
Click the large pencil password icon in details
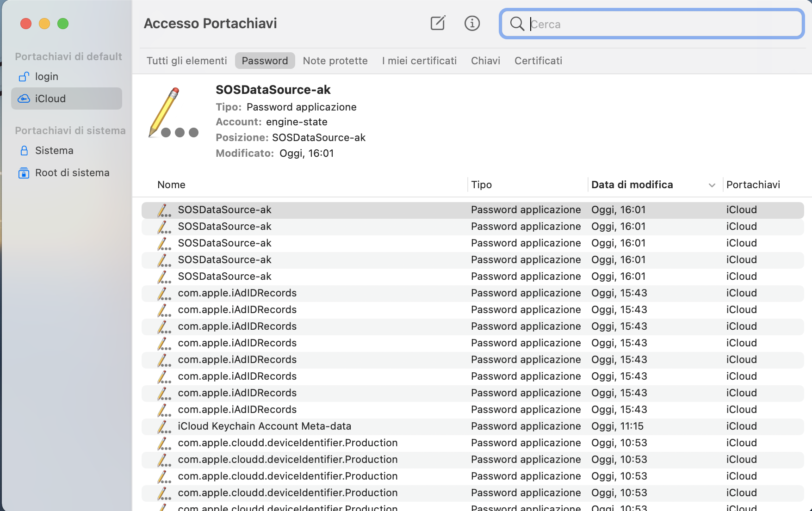(x=173, y=113)
